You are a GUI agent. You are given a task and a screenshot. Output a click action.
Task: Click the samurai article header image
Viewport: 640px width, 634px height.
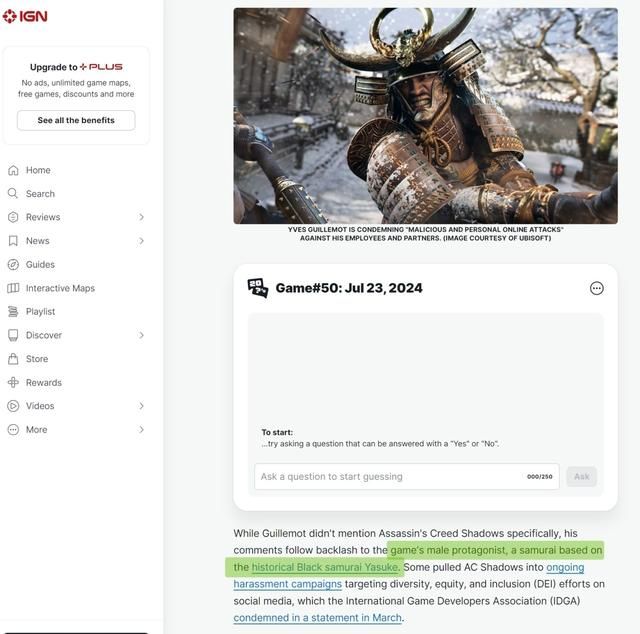click(425, 115)
